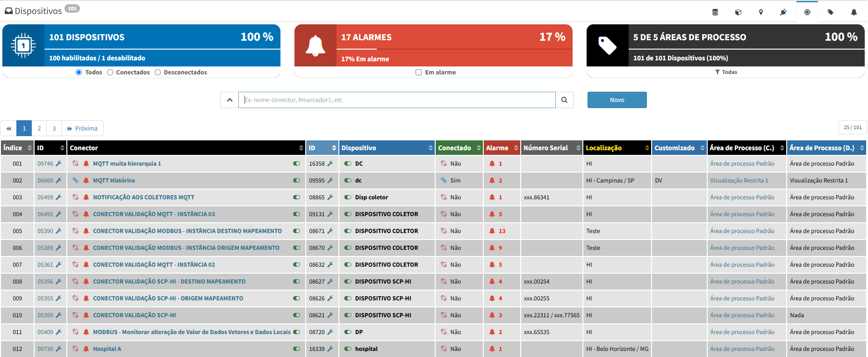
Task: Open the bell alarms icon tab
Action: click(x=854, y=12)
